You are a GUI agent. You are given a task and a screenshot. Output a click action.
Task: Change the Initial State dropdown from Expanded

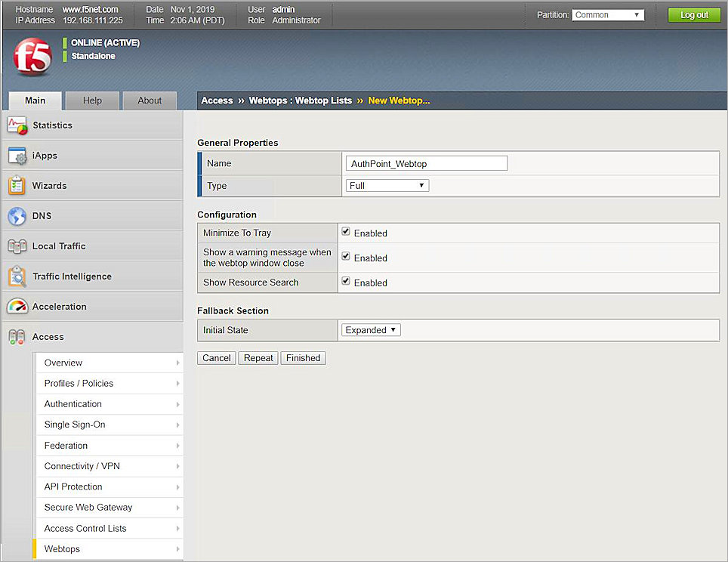(370, 329)
